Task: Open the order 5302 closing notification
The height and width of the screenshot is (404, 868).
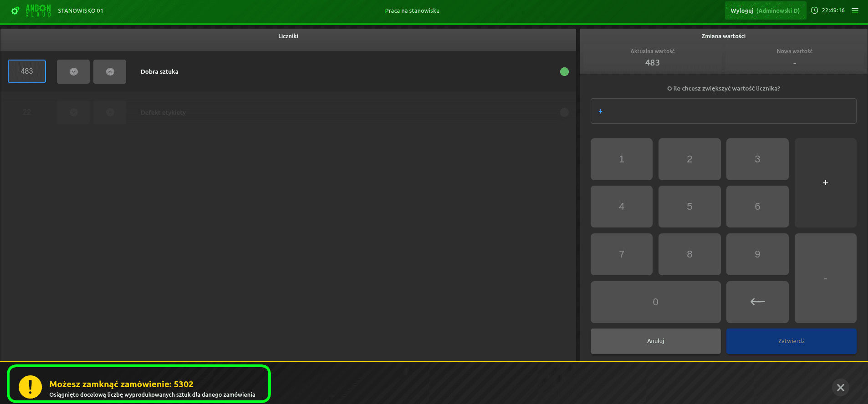Action: [139, 384]
